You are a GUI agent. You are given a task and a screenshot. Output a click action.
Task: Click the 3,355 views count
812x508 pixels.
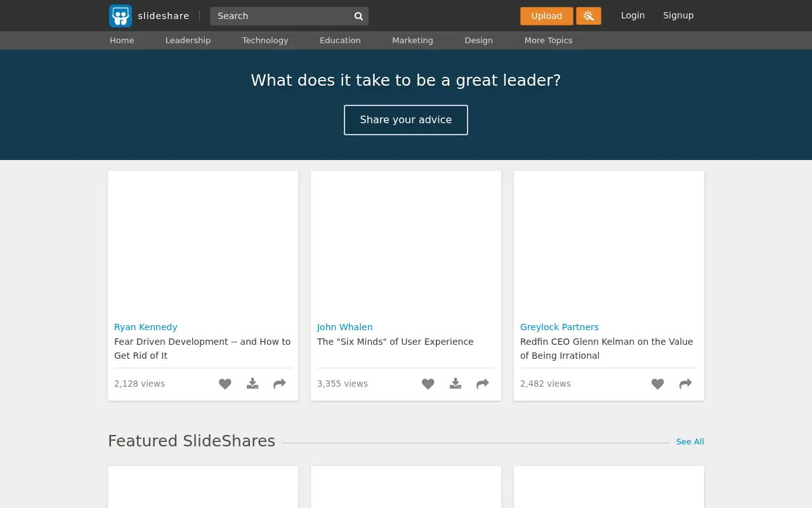(x=343, y=384)
